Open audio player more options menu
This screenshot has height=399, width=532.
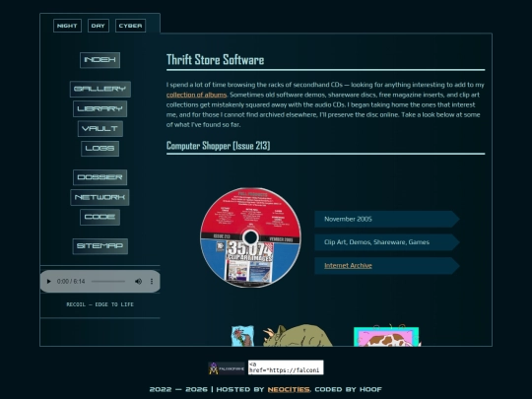pos(152,281)
